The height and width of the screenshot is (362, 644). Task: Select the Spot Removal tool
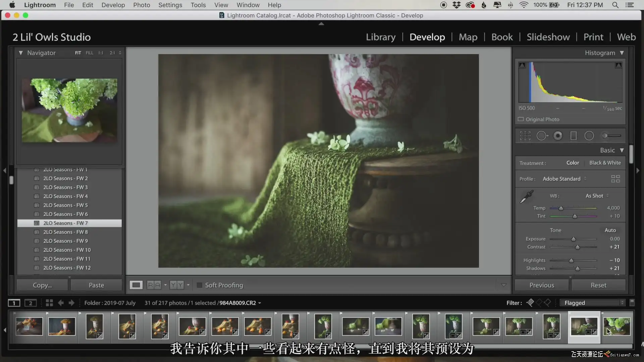coord(541,136)
